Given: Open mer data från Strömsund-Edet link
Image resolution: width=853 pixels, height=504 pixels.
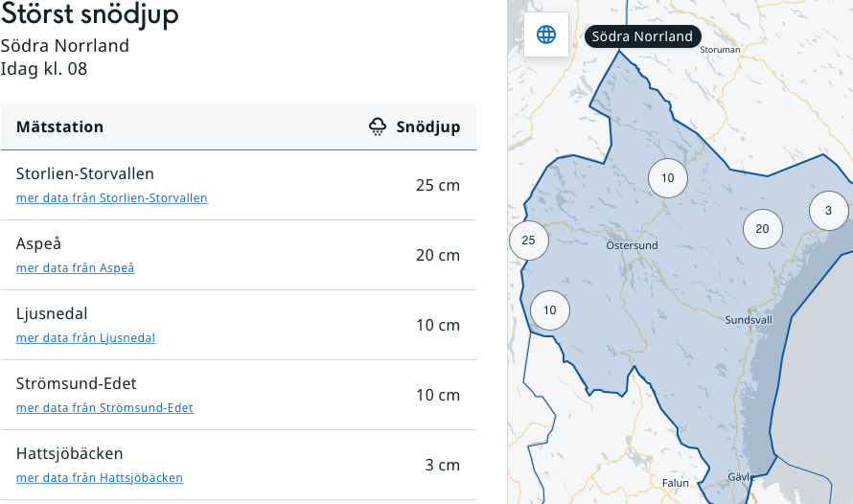Looking at the screenshot, I should (104, 408).
